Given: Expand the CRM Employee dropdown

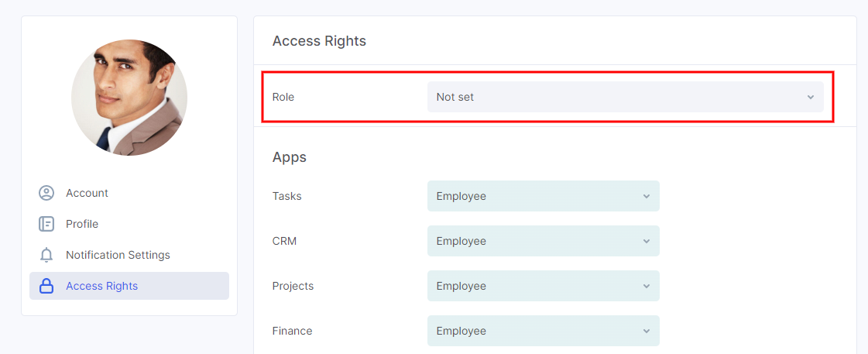Looking at the screenshot, I should [543, 241].
